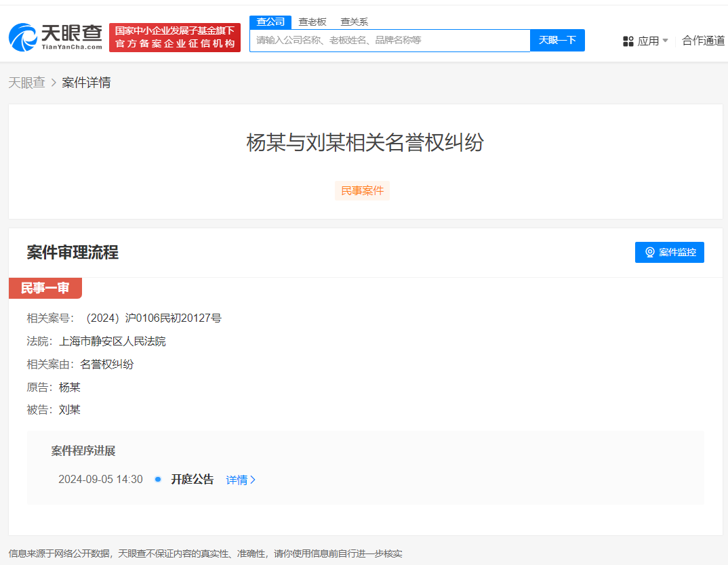
Task: Click the 民事一审 red label icon
Action: (45, 288)
